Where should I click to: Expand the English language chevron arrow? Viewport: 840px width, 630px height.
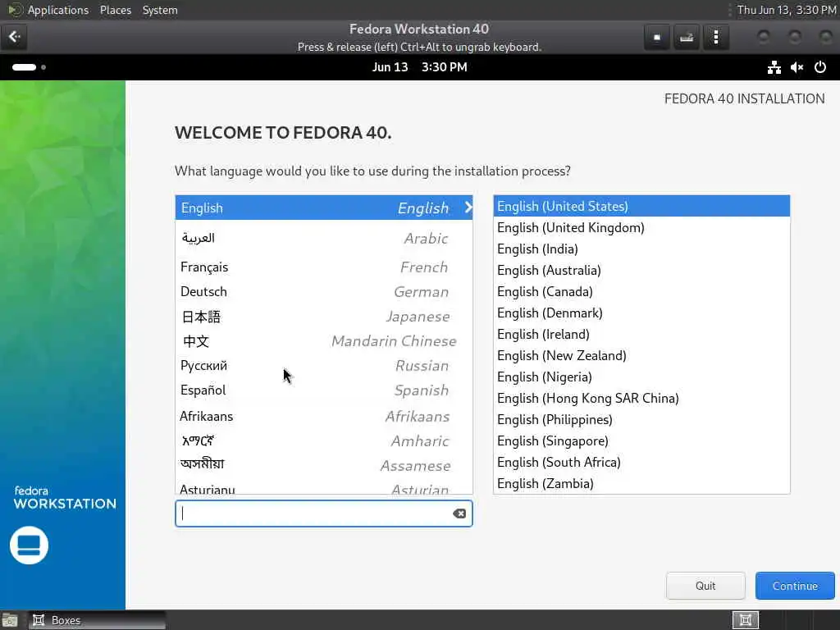point(468,208)
